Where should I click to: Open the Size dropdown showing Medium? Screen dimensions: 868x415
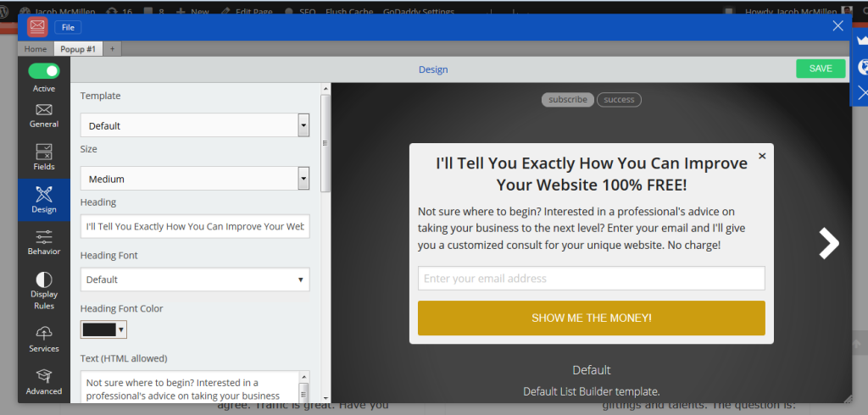click(x=195, y=178)
